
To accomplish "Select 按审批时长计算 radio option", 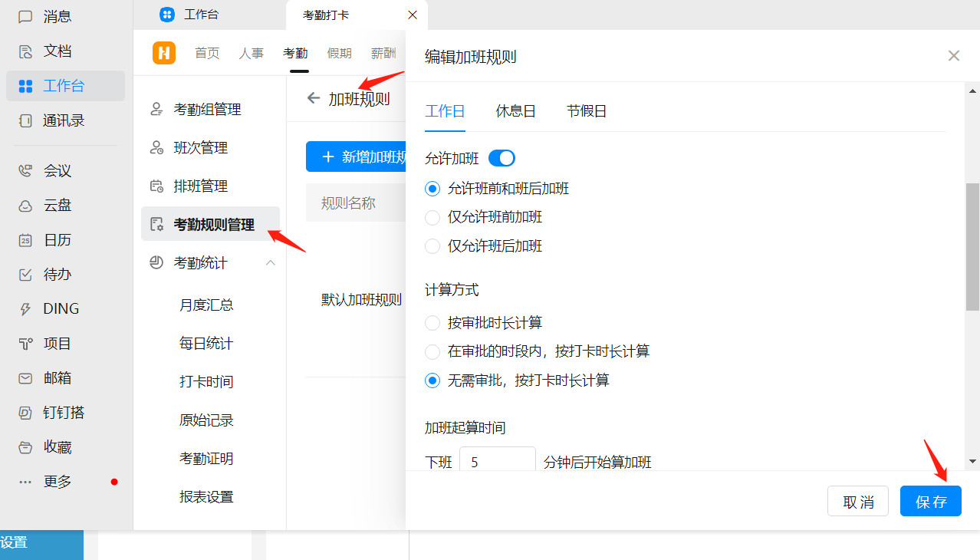I will tap(432, 323).
